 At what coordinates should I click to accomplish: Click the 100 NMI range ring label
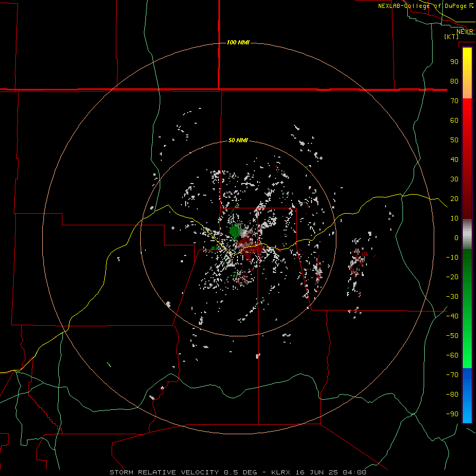(x=238, y=42)
